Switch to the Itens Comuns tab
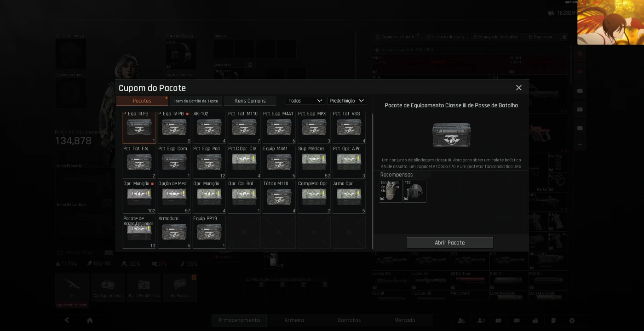The width and height of the screenshot is (644, 331). pos(250,101)
